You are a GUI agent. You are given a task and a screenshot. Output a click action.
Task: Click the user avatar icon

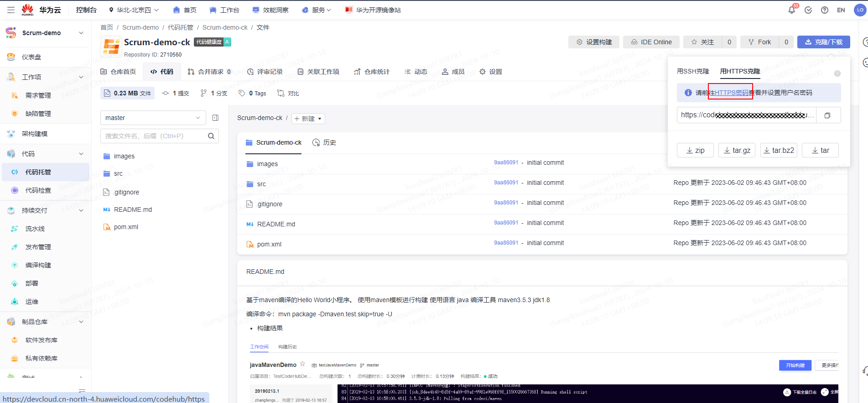click(860, 10)
